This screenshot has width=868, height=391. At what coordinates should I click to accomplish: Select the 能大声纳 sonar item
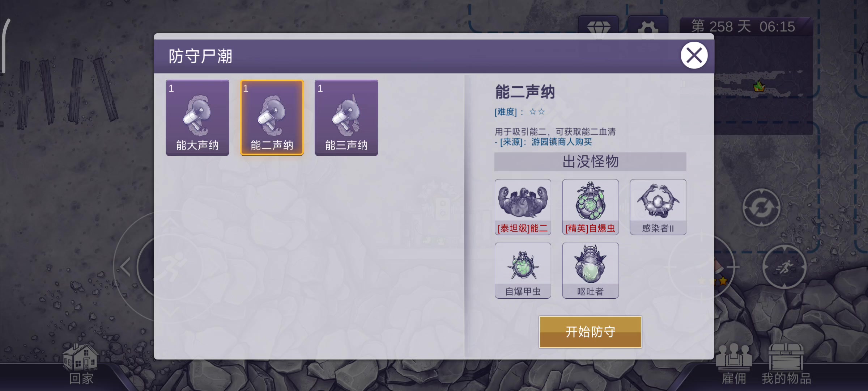click(197, 118)
